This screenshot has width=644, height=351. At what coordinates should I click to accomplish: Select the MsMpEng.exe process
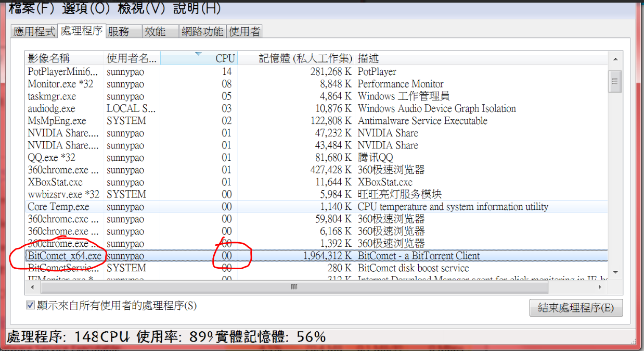tap(317, 121)
